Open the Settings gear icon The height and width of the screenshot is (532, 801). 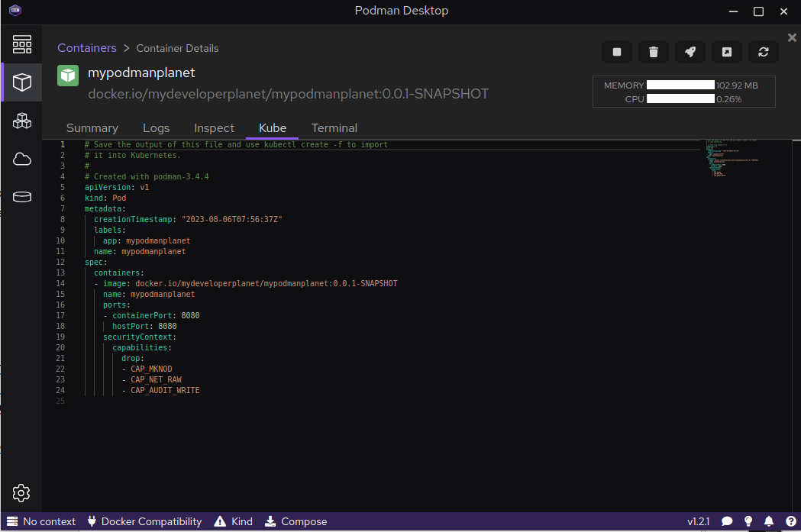click(21, 492)
